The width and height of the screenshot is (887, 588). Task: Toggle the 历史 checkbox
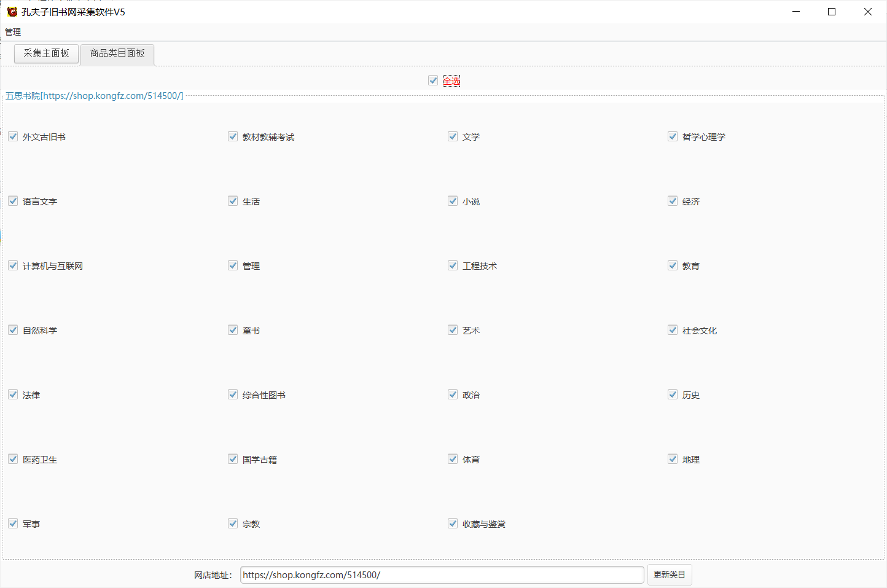[673, 394]
